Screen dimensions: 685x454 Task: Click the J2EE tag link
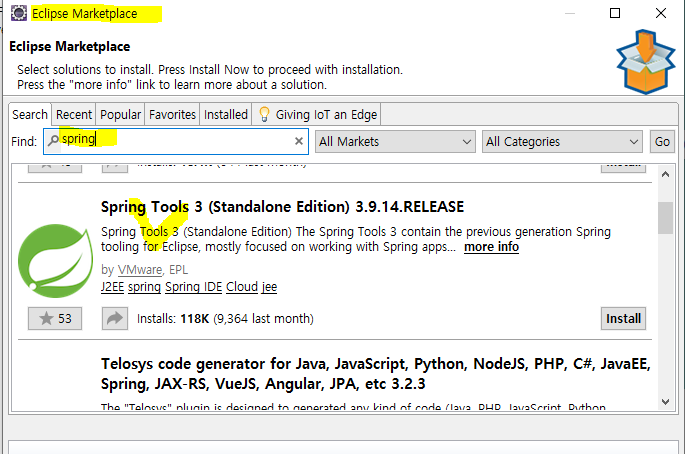[x=112, y=287]
